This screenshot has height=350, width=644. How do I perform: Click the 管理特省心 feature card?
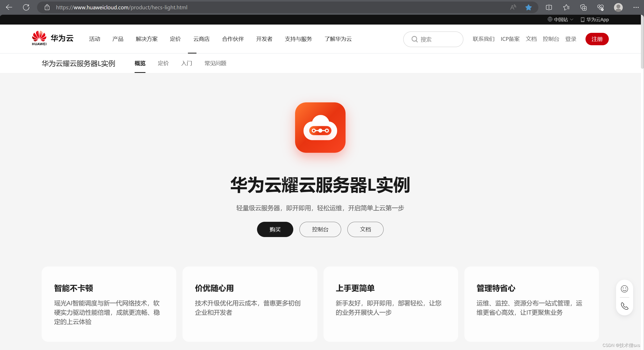pos(531,304)
